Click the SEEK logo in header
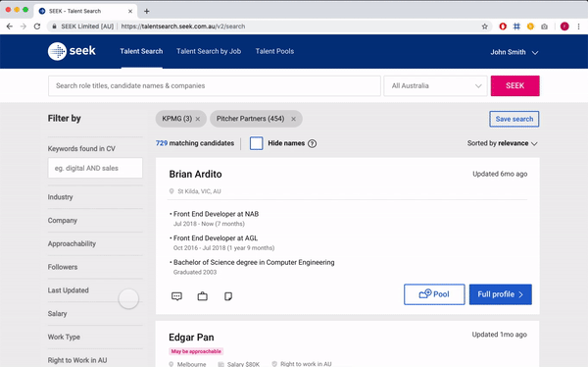Screen dimensions: 588x367 [x=72, y=51]
